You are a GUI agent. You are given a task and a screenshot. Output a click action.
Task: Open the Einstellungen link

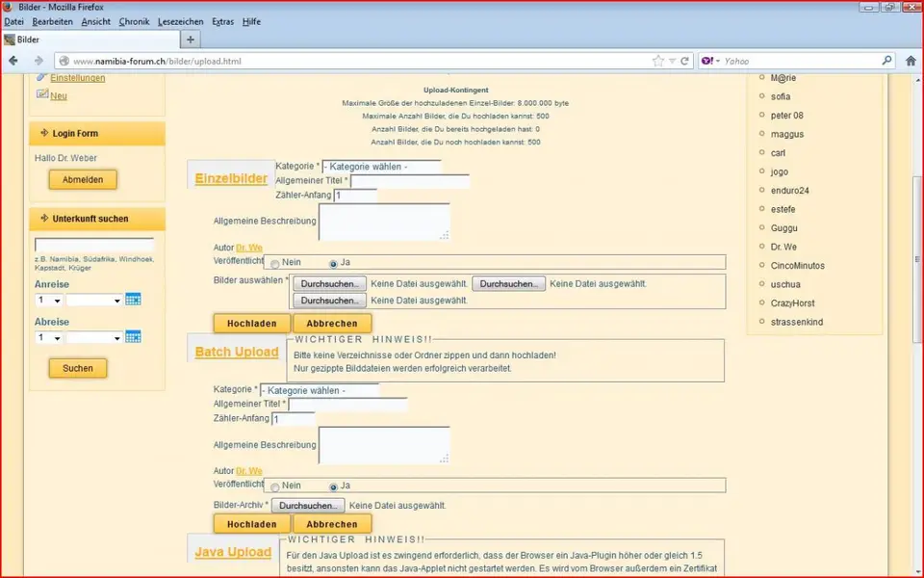click(x=78, y=78)
